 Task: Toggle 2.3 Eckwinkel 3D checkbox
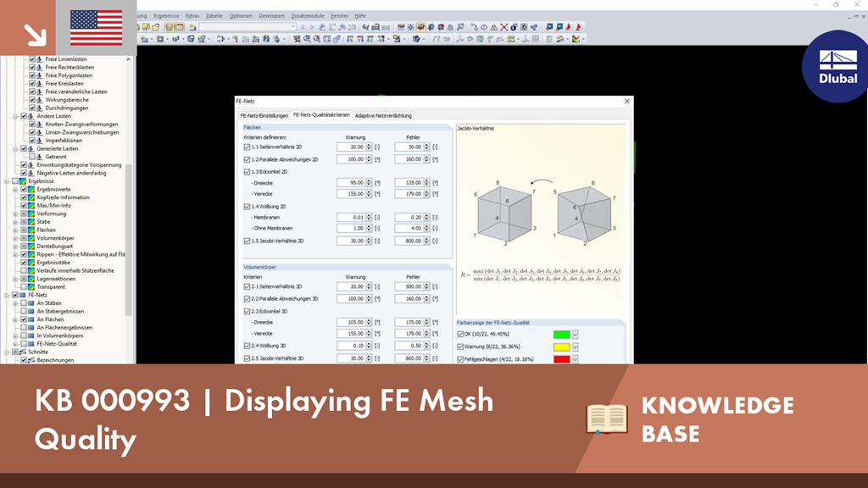[x=247, y=311]
